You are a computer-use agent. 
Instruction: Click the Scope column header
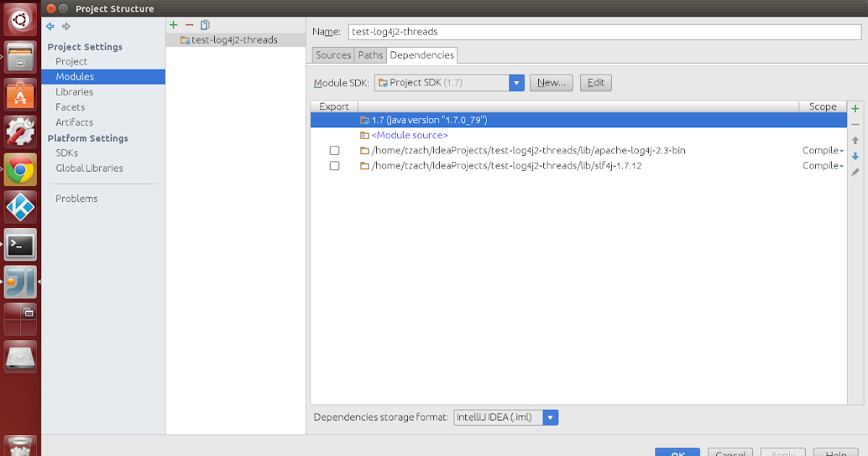tap(823, 106)
